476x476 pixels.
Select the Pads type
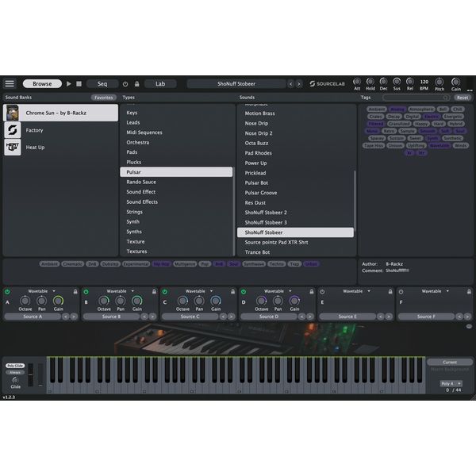point(176,152)
